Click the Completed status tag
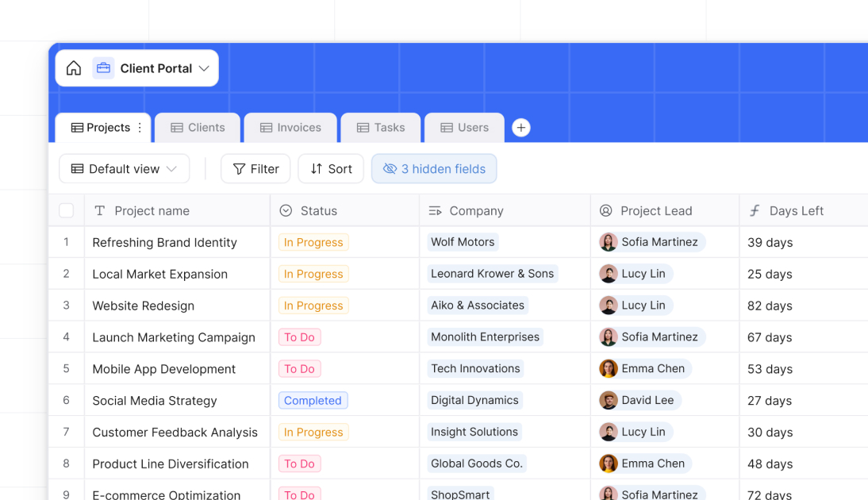 (313, 401)
